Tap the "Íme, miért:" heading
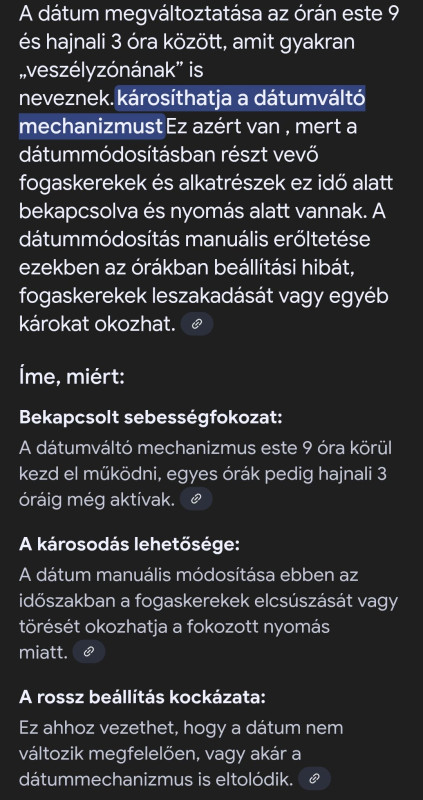The height and width of the screenshot is (800, 423). pyautogui.click(x=72, y=378)
